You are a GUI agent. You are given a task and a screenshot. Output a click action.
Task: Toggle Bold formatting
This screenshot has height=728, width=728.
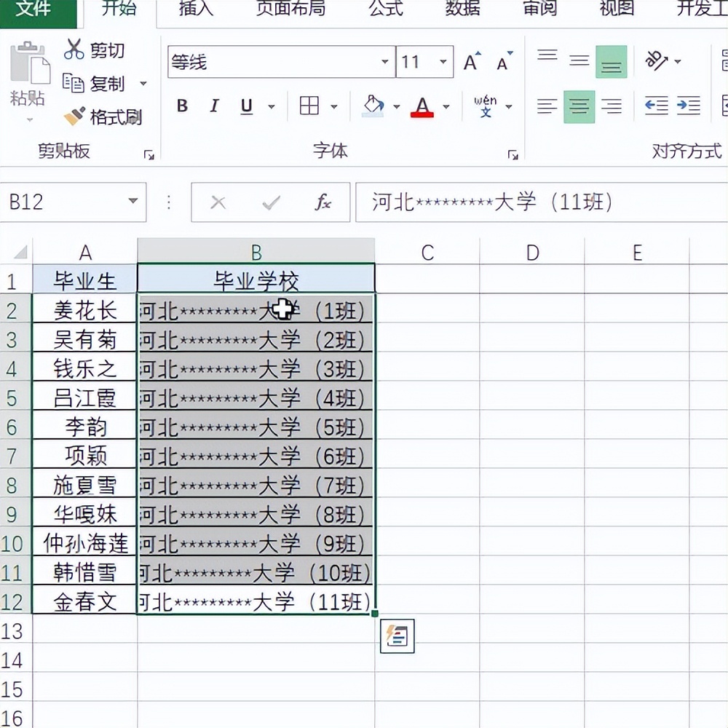181,106
